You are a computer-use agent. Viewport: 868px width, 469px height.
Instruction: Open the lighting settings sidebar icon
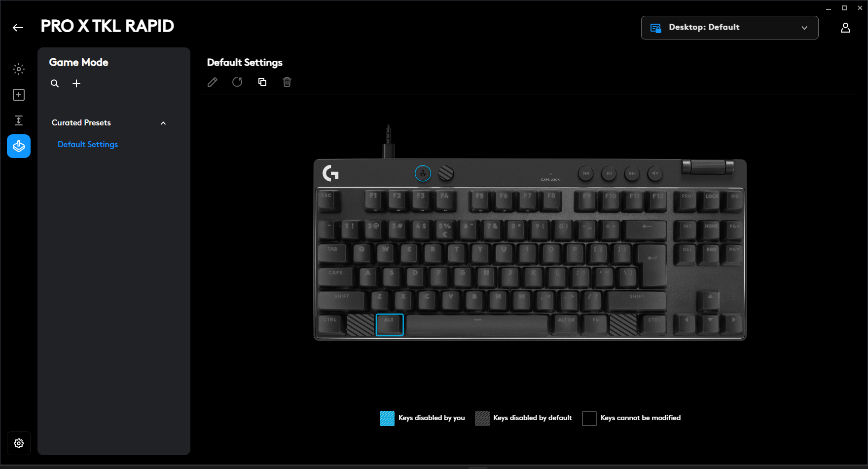click(19, 69)
